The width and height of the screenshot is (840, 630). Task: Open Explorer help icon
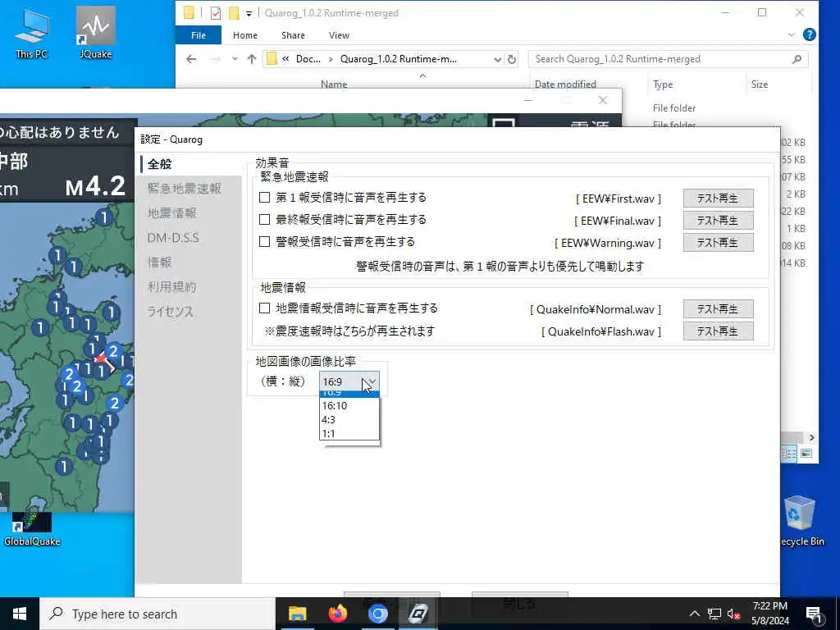point(810,34)
